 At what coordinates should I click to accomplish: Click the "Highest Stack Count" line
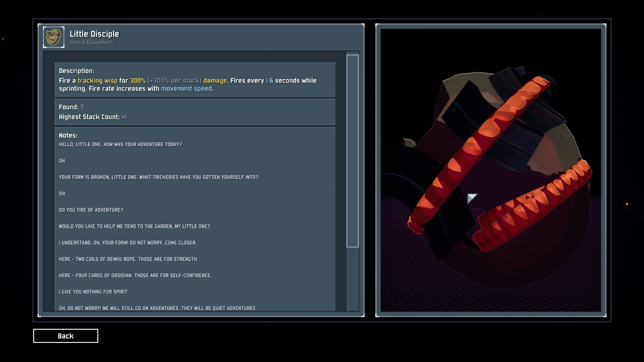93,117
